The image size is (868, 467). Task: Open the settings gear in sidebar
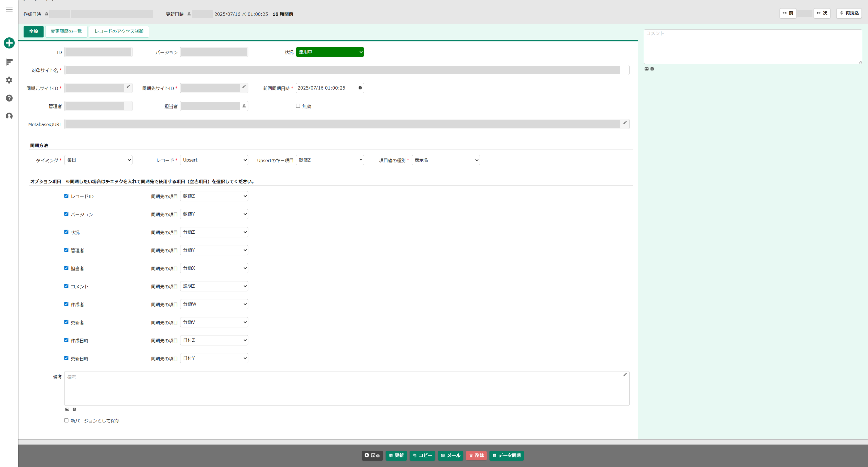[9, 80]
